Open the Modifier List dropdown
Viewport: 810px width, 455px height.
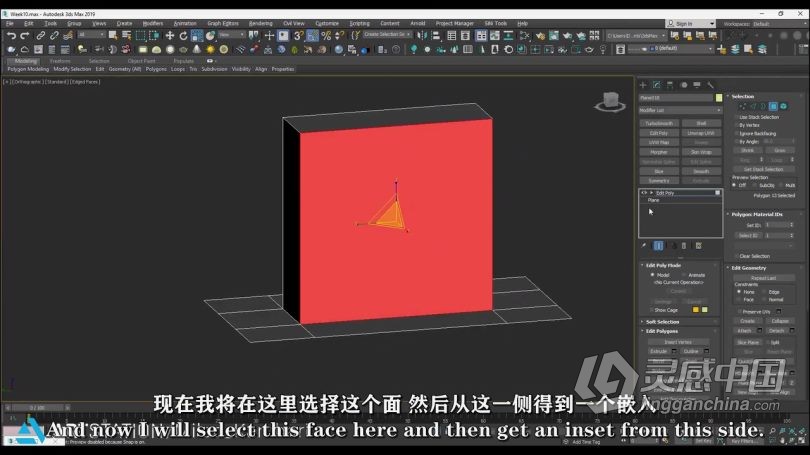pos(680,110)
